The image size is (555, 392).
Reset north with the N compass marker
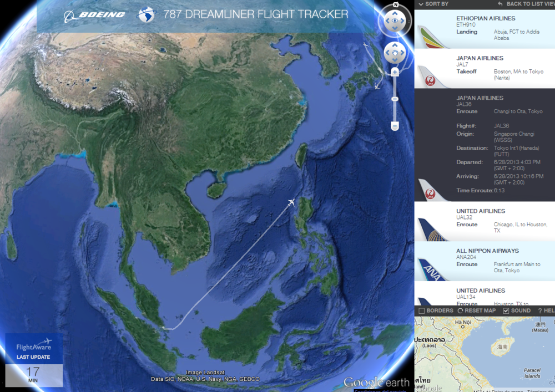tap(396, 4)
